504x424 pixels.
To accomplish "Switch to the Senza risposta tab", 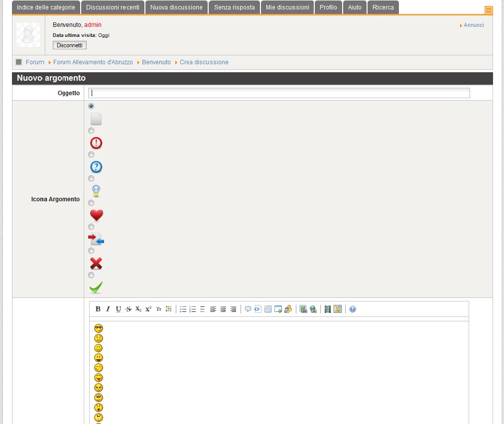I will [x=234, y=7].
